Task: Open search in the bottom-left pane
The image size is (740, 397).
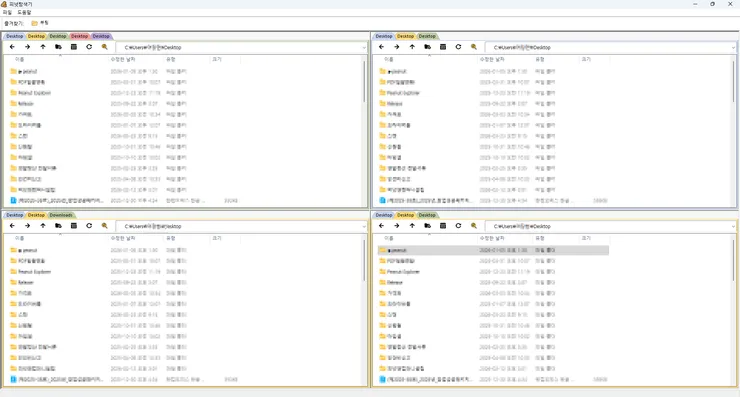Action: (104, 226)
